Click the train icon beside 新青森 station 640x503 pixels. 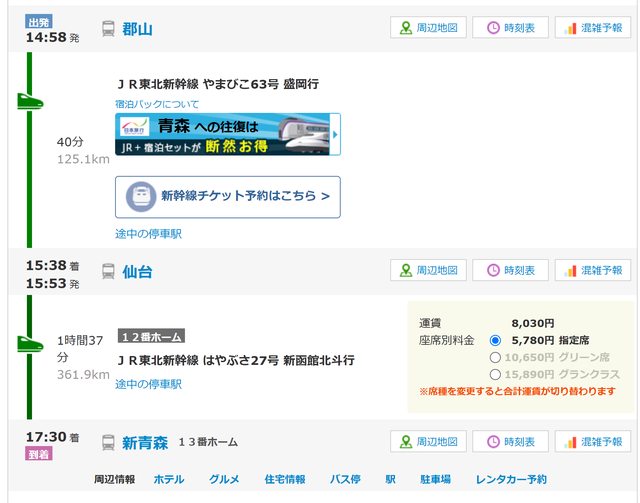(x=108, y=442)
